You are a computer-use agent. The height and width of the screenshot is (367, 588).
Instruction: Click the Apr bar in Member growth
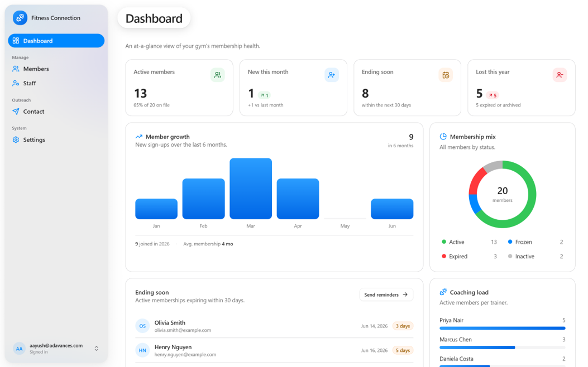point(298,199)
